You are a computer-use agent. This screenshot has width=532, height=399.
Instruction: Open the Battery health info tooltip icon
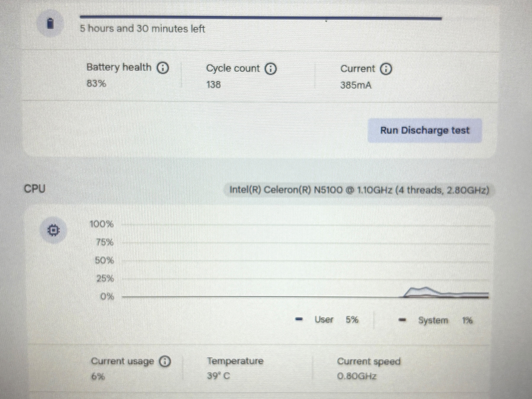click(163, 68)
